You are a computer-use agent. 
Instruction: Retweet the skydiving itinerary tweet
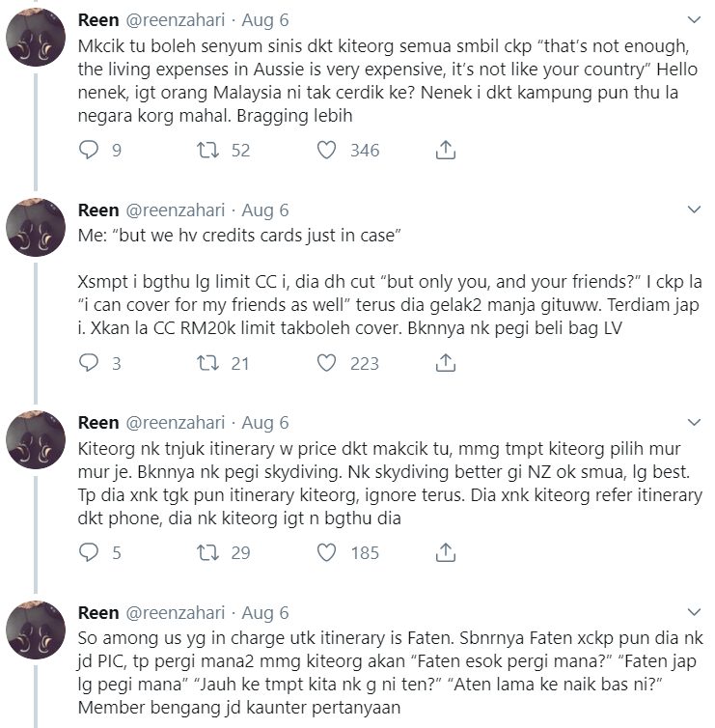pyautogui.click(x=210, y=552)
